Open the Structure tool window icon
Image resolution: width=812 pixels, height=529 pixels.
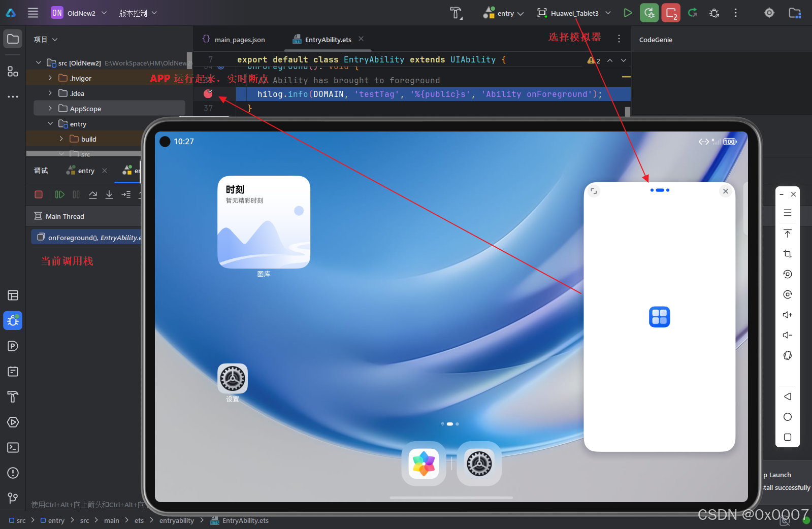pos(13,72)
